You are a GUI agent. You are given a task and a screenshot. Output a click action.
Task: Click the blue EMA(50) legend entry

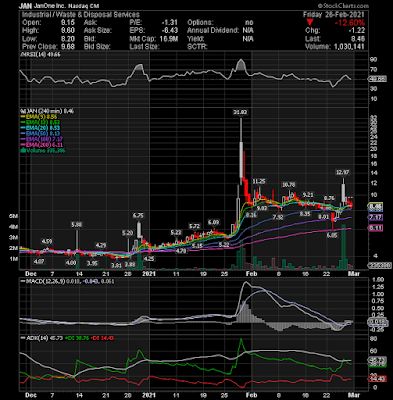[x=40, y=134]
